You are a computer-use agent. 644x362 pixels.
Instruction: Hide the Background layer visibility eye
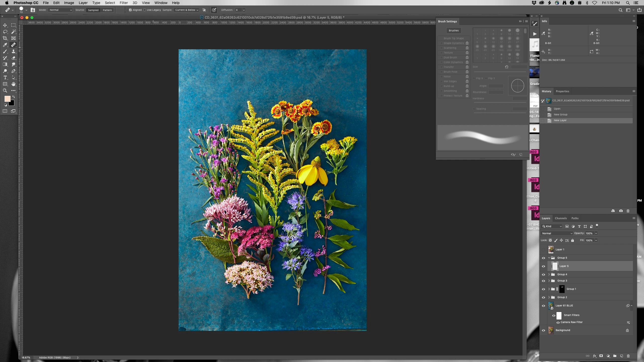[x=543, y=330]
